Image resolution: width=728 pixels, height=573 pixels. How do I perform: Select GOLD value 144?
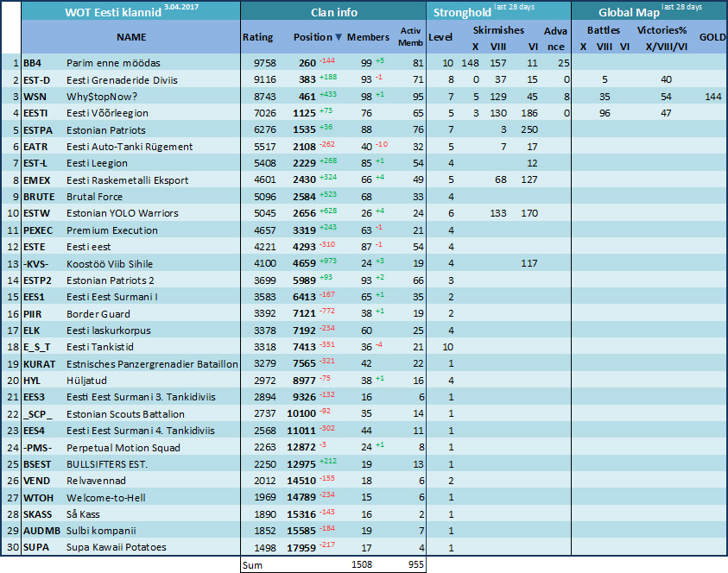(713, 97)
